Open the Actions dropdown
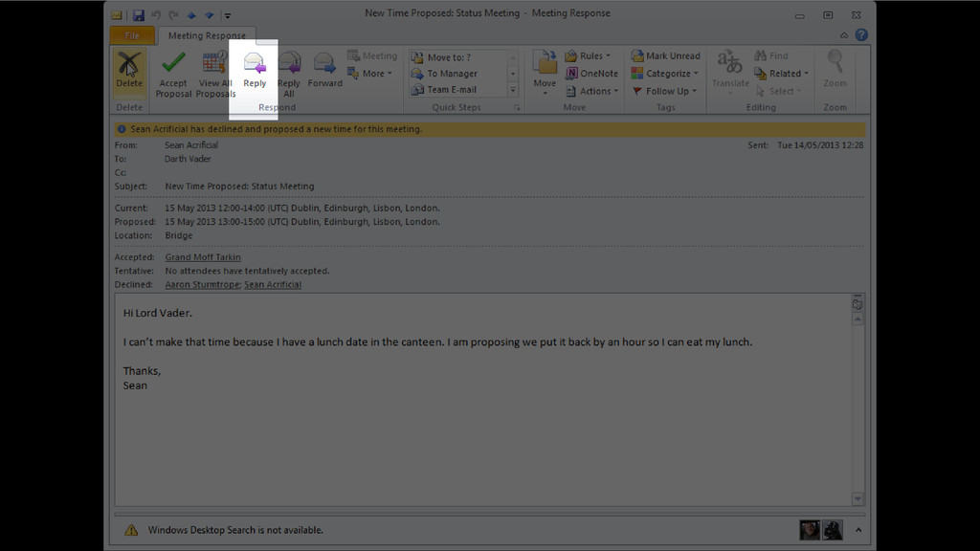The image size is (980, 551). coord(591,91)
